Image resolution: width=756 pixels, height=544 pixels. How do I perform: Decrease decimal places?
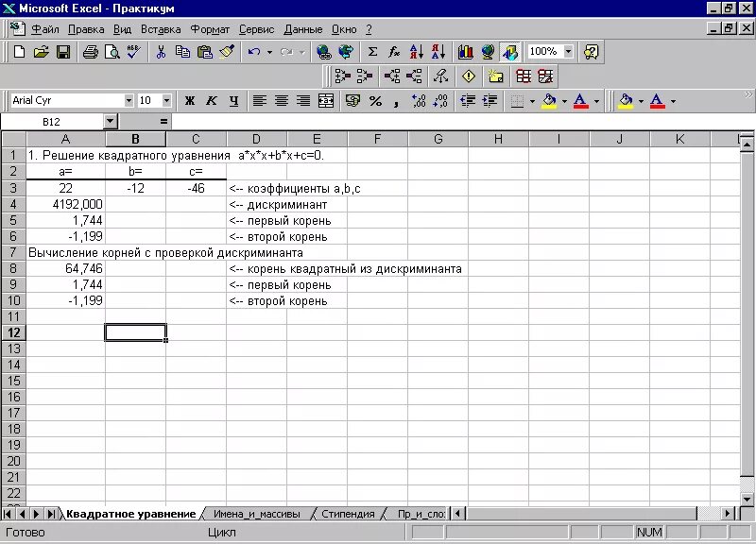(x=440, y=101)
